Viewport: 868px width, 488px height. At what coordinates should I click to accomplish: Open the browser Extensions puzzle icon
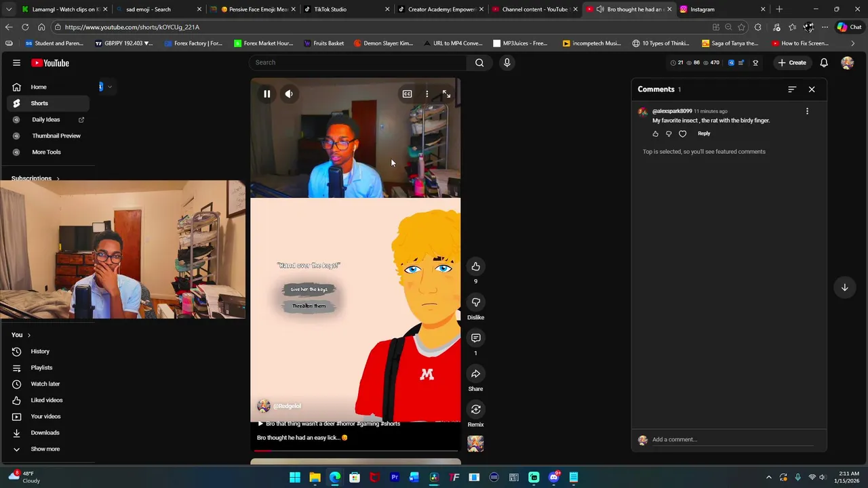click(x=757, y=27)
